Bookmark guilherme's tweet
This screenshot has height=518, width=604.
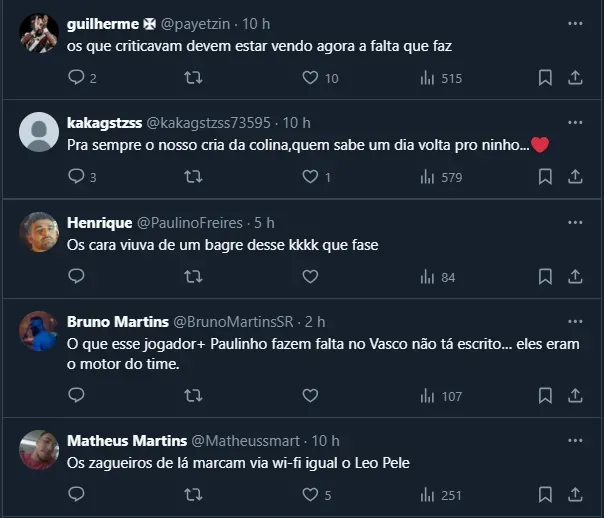point(545,77)
